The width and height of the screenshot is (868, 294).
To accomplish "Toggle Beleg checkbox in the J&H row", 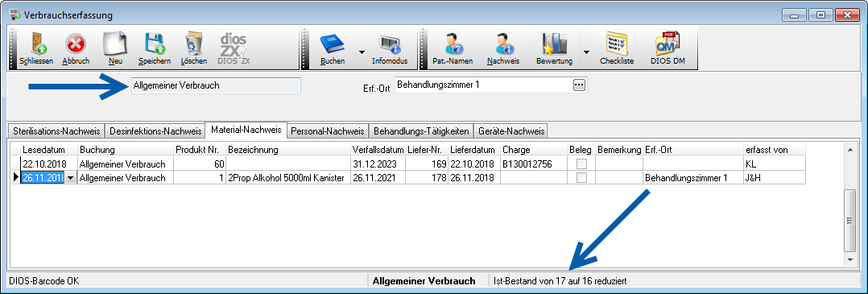I will coord(581,178).
